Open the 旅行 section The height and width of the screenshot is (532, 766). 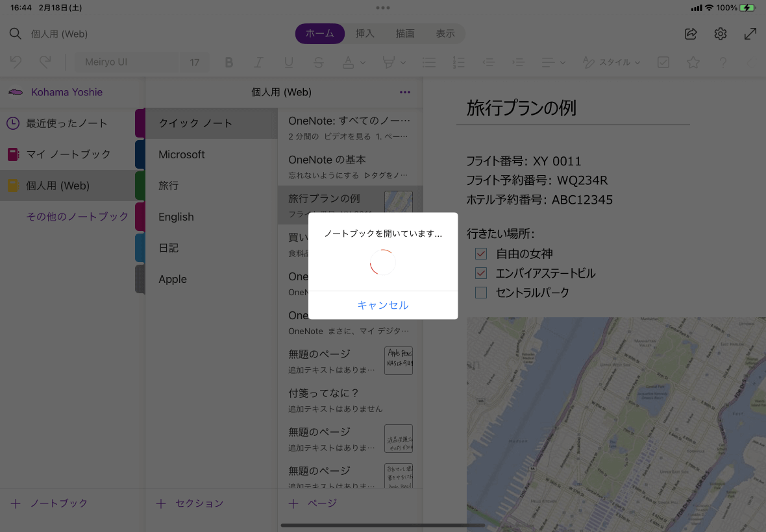coord(211,186)
